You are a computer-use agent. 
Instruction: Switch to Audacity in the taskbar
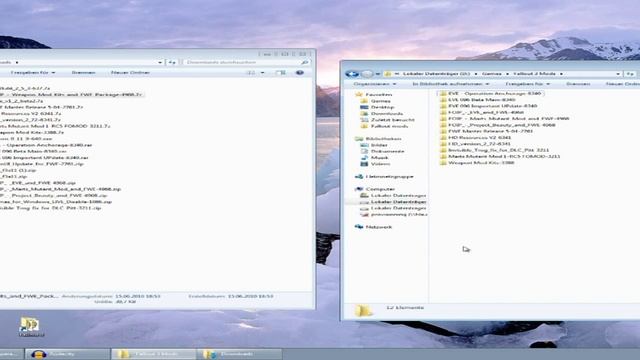[x=67, y=354]
